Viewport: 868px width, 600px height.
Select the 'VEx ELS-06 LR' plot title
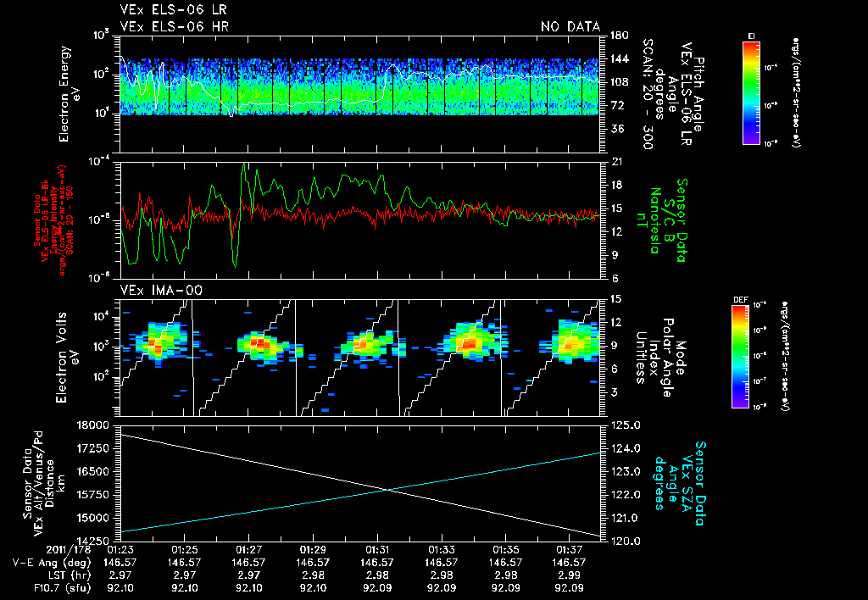173,10
